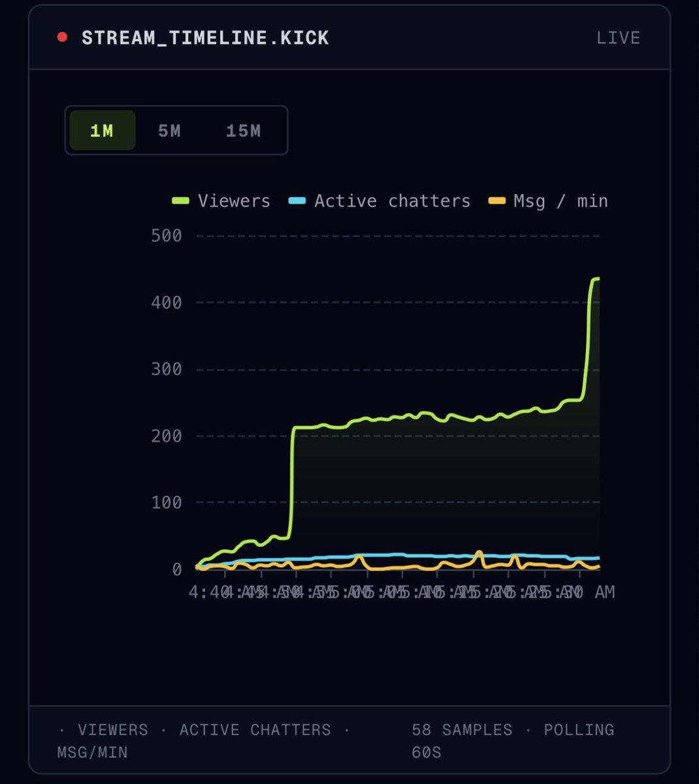
Task: Toggle the Viewers series in legend
Action: [x=221, y=201]
